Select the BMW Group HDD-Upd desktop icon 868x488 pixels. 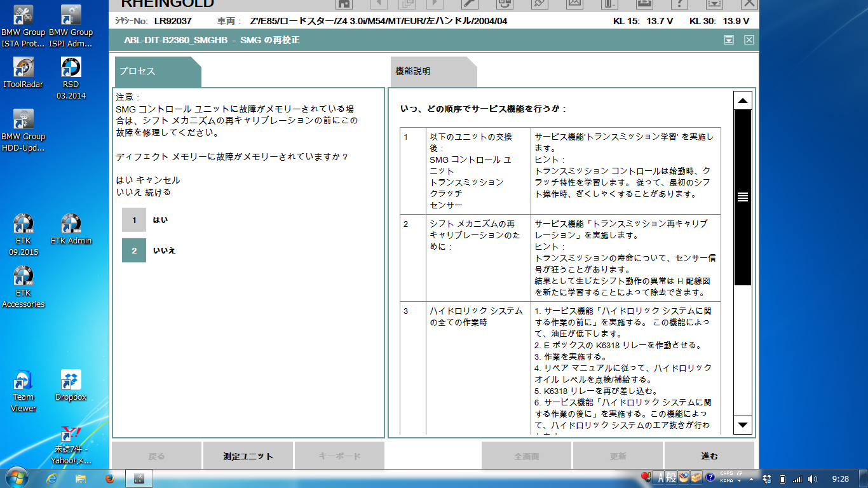pyautogui.click(x=24, y=130)
